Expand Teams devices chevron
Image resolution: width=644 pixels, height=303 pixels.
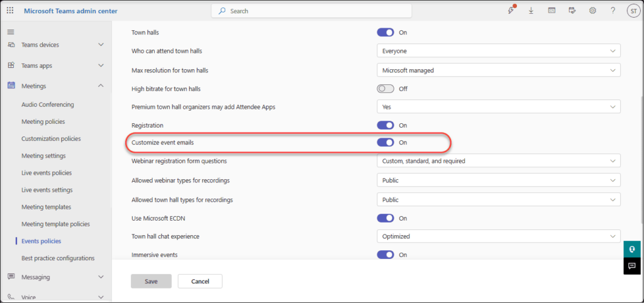pyautogui.click(x=101, y=45)
